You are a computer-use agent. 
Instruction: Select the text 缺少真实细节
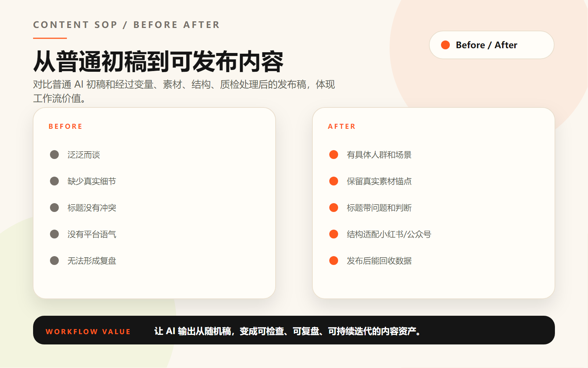[x=92, y=181]
